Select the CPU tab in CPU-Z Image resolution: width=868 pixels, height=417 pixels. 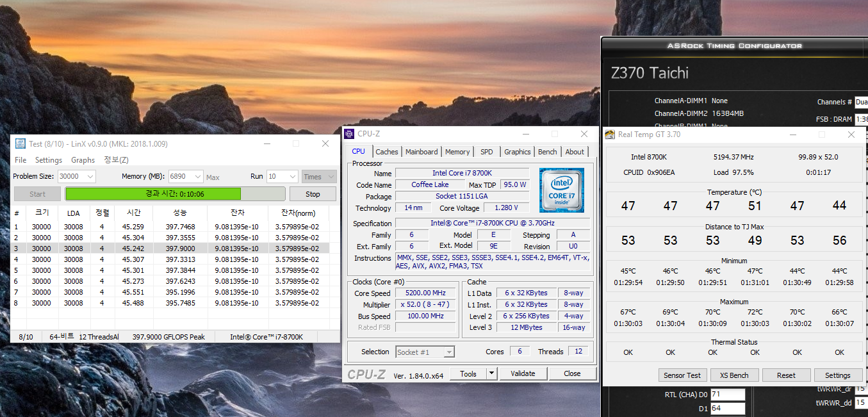pos(359,151)
